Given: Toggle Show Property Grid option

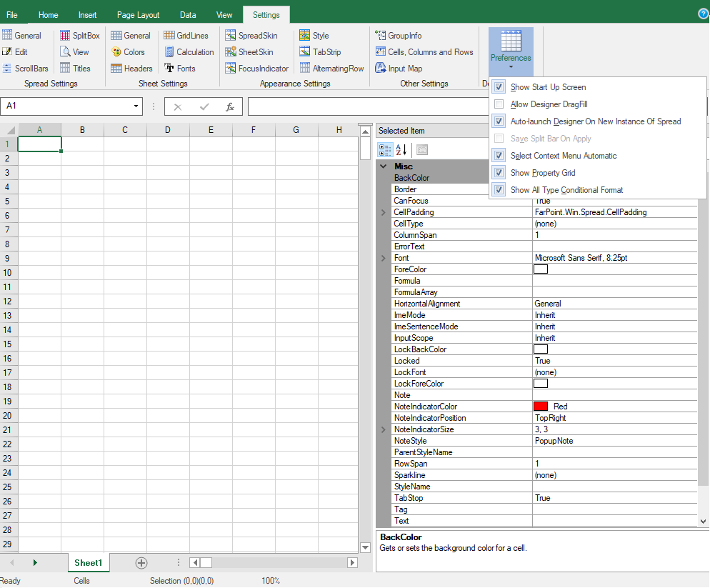Looking at the screenshot, I should [499, 173].
